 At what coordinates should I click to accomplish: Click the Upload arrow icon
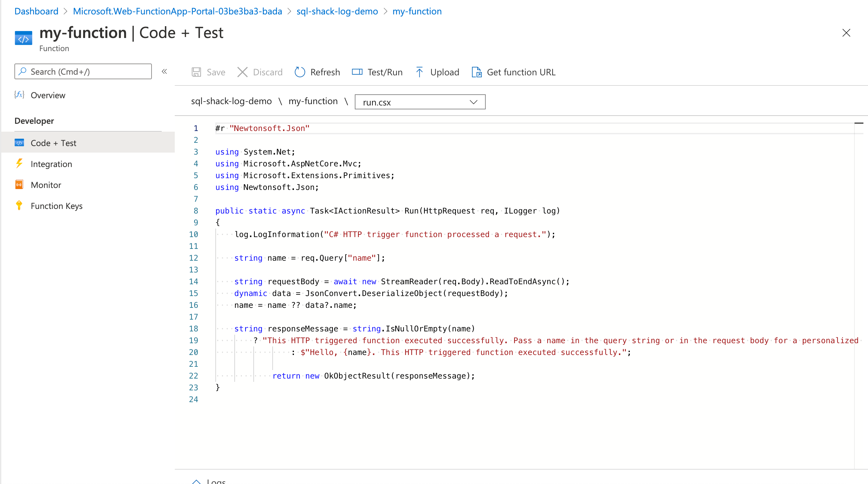pos(419,72)
